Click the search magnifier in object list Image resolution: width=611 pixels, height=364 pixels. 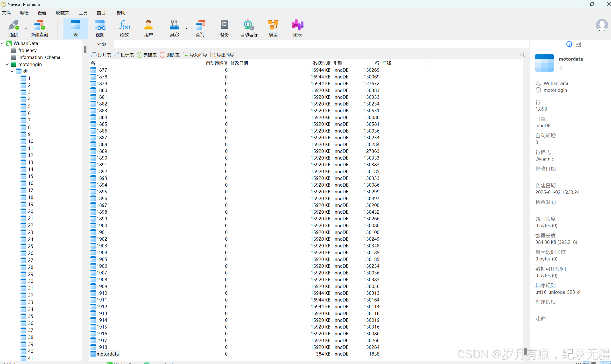522,55
